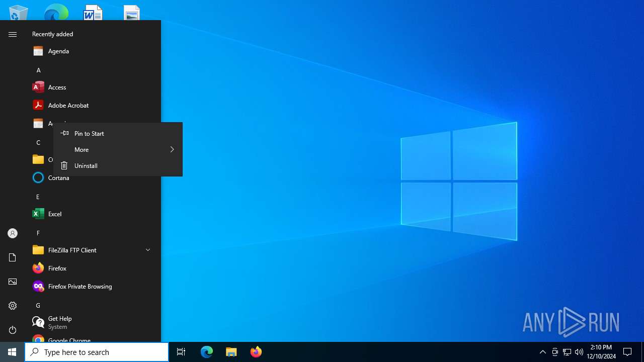Open the clock showing 2:10 PM

point(601,352)
